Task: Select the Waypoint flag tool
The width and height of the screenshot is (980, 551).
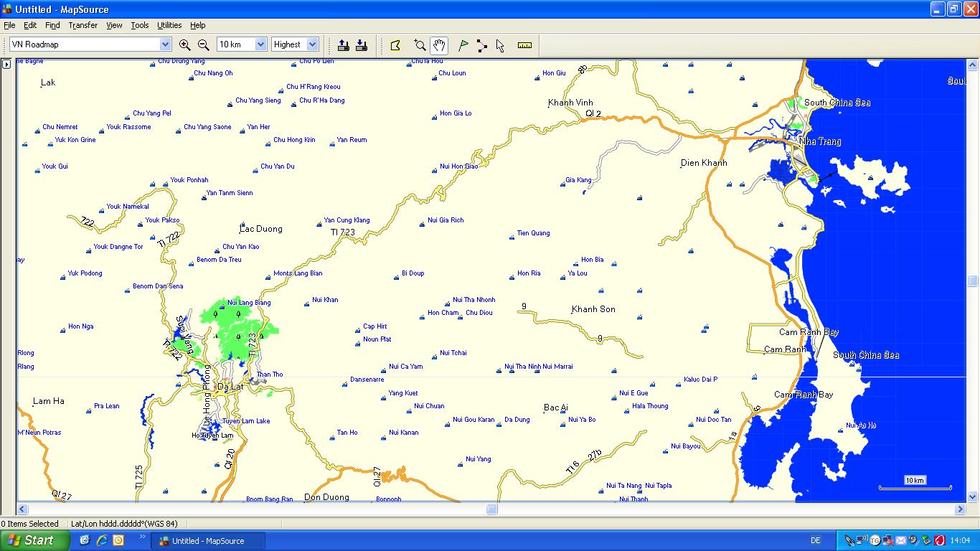Action: pyautogui.click(x=463, y=45)
